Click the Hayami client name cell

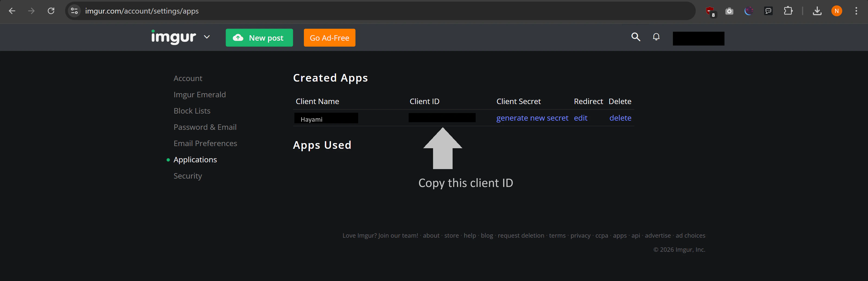(326, 118)
